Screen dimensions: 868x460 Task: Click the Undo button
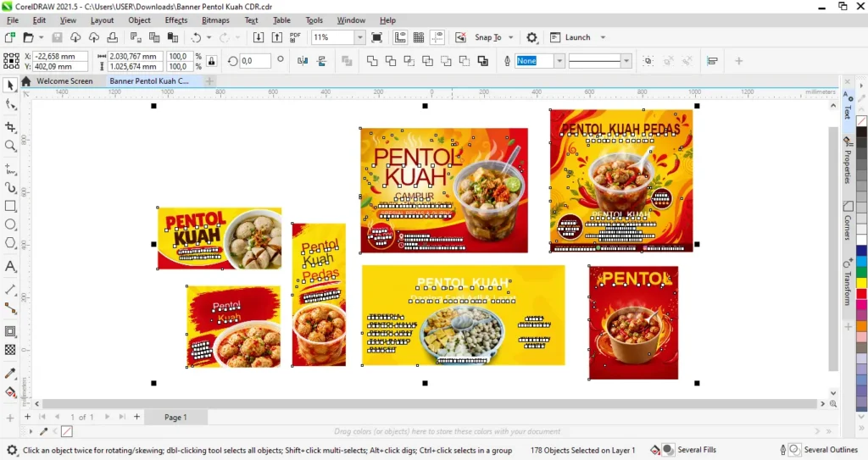pos(196,37)
